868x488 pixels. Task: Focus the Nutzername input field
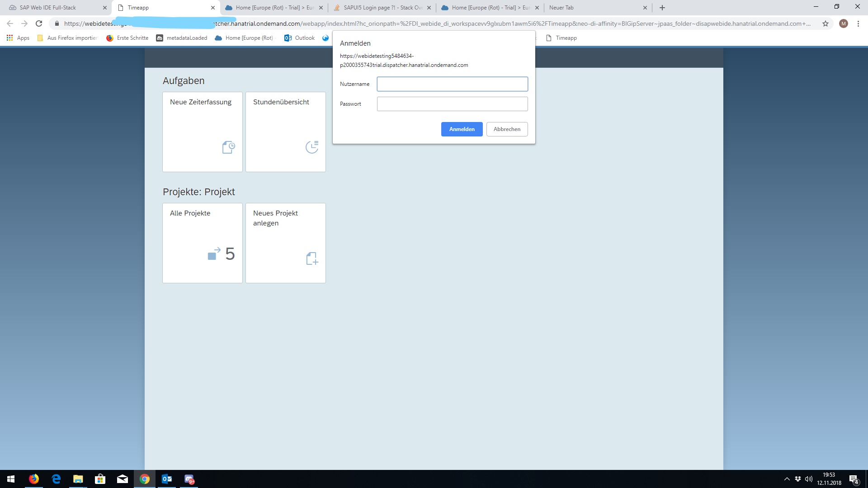(452, 84)
